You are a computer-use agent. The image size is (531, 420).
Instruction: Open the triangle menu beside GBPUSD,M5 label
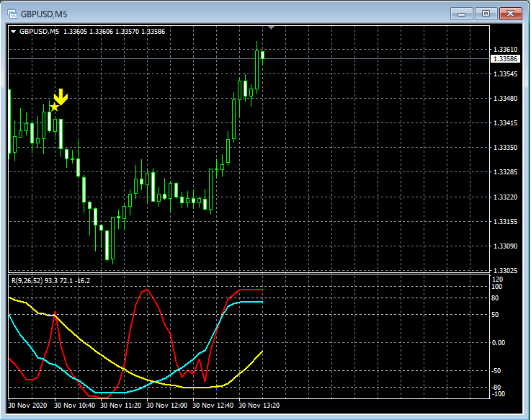[x=13, y=32]
